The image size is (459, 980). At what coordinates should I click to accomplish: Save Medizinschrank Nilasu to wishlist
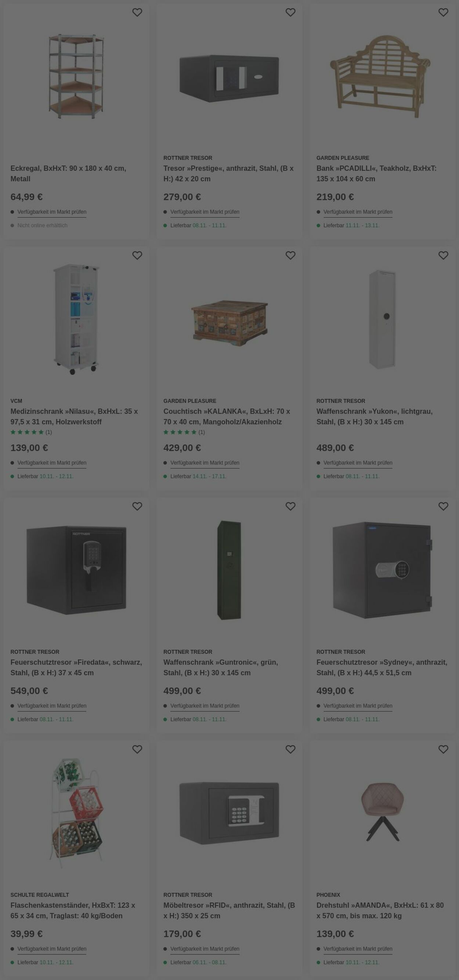coord(137,255)
